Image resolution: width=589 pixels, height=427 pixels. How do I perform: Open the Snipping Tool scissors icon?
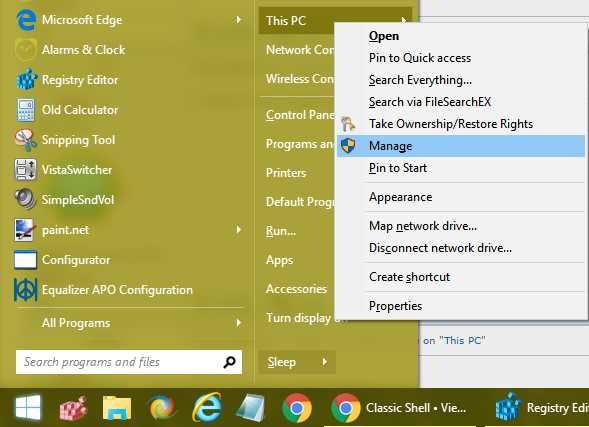point(26,140)
